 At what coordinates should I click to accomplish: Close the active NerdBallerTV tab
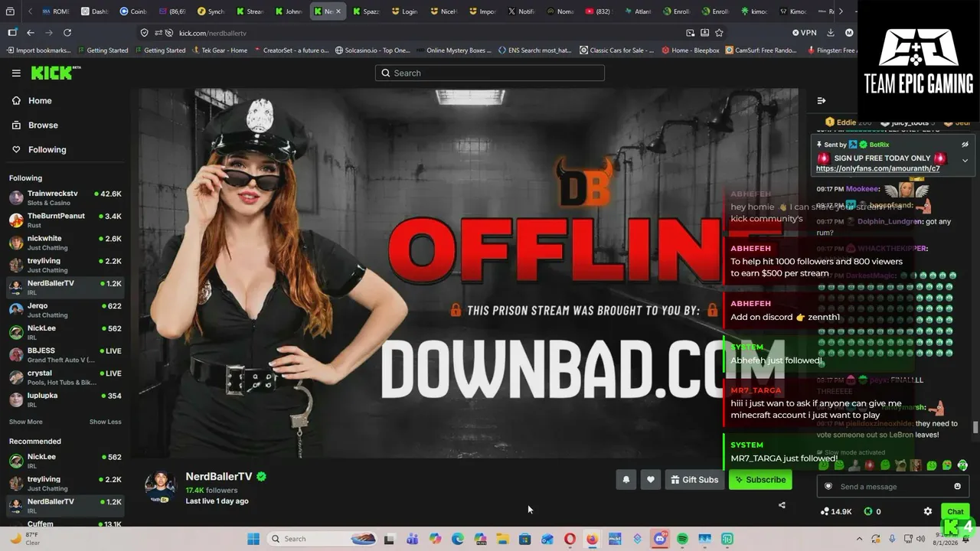tap(338, 11)
